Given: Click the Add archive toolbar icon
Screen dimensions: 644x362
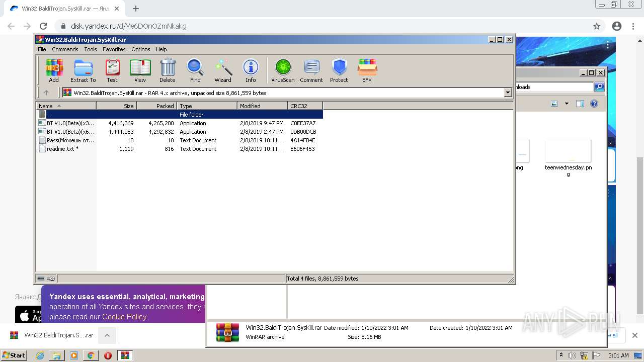Looking at the screenshot, I should pyautogui.click(x=54, y=70).
